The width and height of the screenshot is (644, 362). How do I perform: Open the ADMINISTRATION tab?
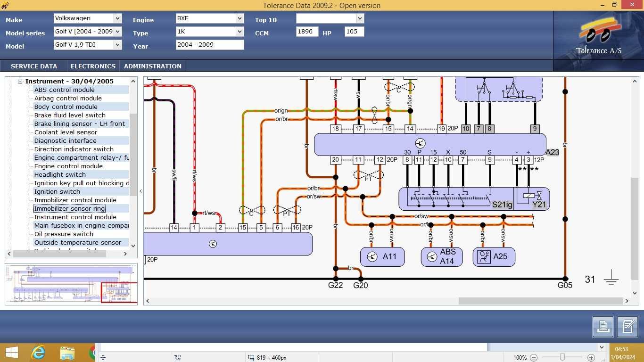pos(153,66)
